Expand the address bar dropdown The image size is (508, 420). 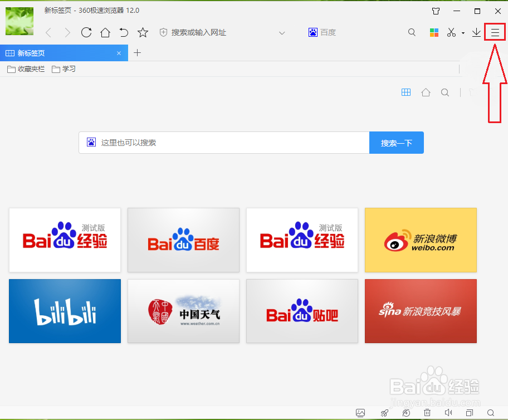pyautogui.click(x=282, y=32)
